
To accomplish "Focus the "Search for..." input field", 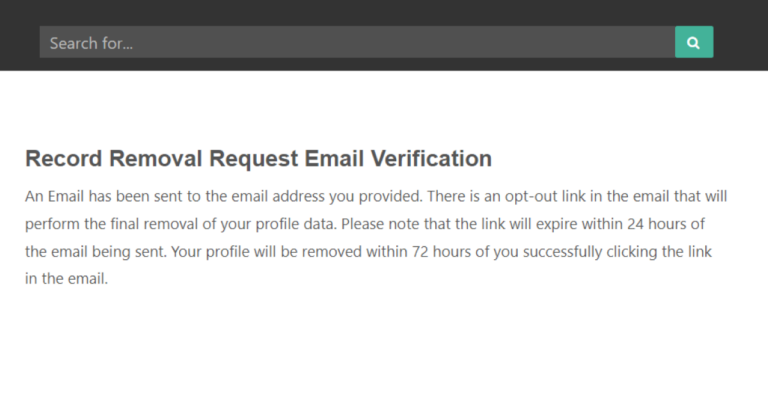I will [357, 42].
